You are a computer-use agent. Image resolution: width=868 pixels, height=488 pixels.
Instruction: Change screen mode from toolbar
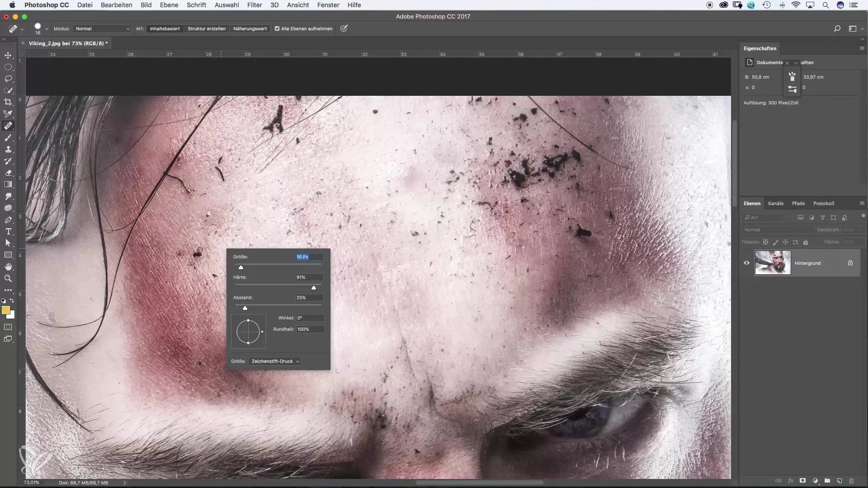point(8,339)
